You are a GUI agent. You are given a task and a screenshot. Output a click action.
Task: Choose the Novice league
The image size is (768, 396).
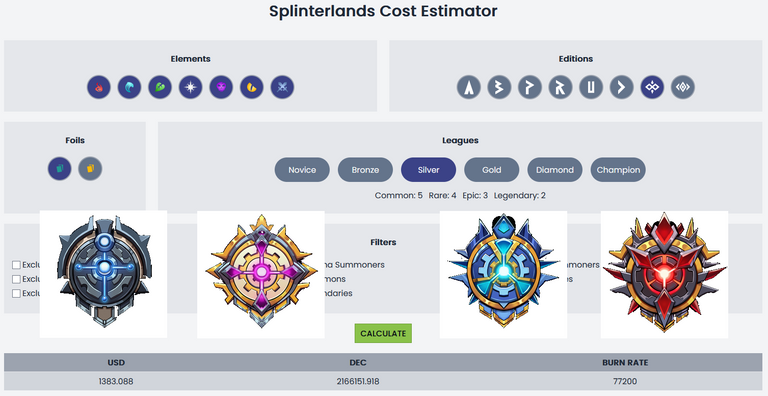click(302, 170)
